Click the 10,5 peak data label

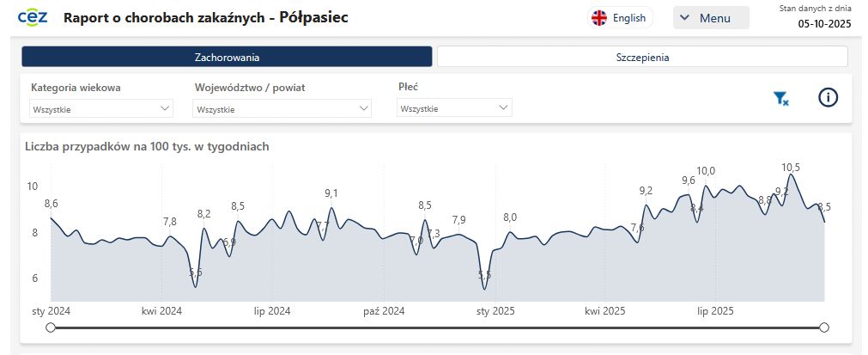pos(791,167)
